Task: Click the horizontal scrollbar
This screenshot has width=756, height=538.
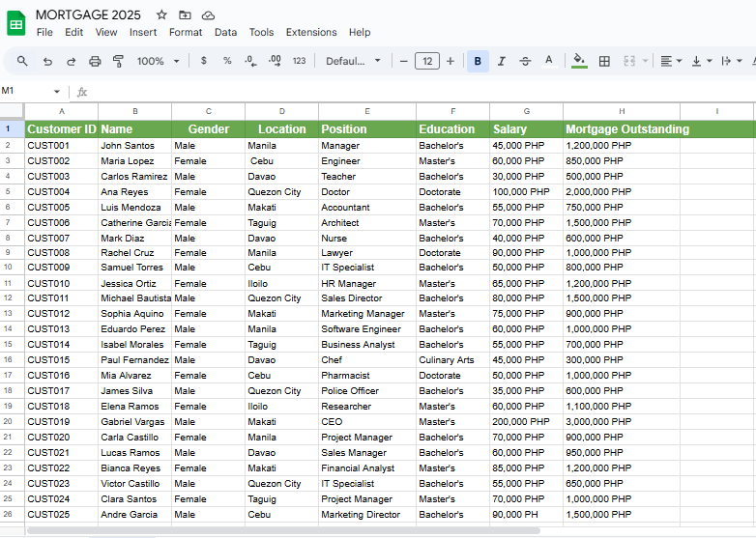Action: tap(283, 531)
